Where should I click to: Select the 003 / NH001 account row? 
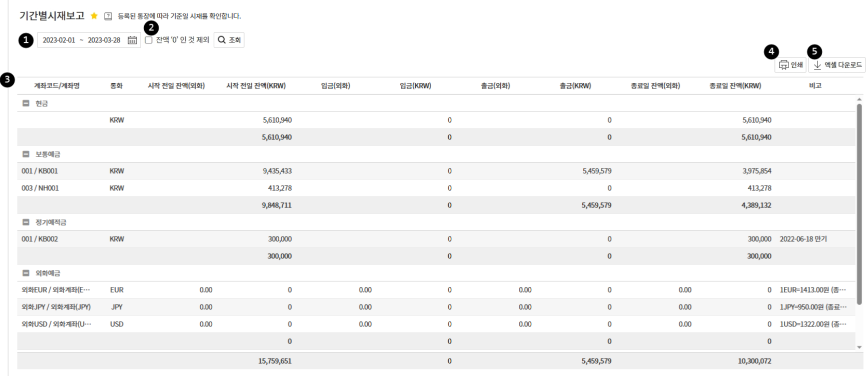click(x=40, y=188)
